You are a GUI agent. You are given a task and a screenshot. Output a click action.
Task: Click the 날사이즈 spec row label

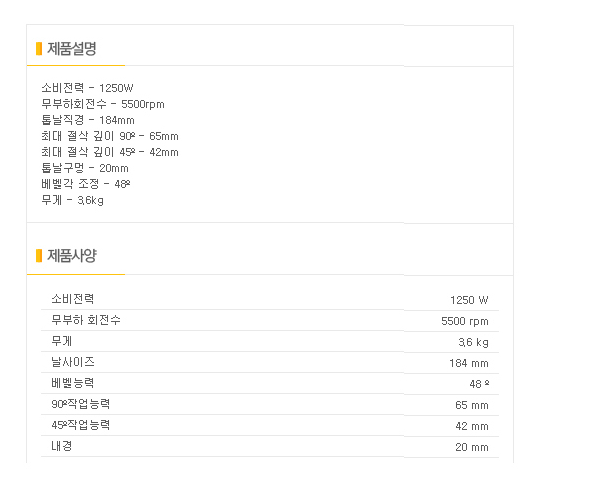(x=73, y=362)
